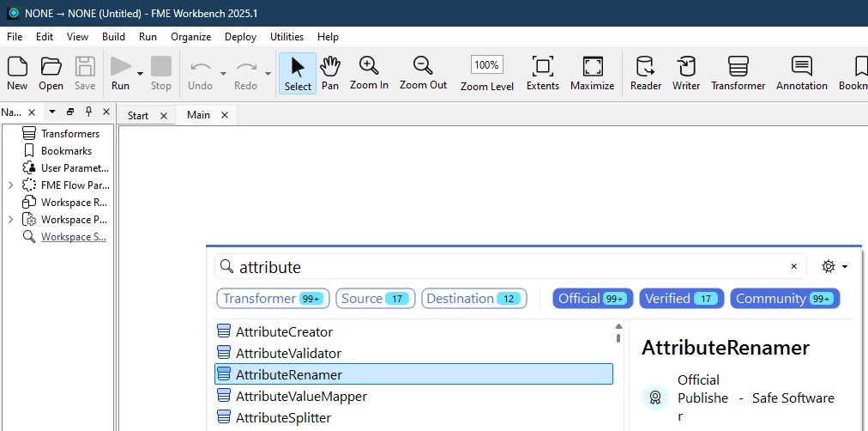Click the Zoom Out magnifier
The width and height of the screenshot is (868, 431).
tap(423, 65)
